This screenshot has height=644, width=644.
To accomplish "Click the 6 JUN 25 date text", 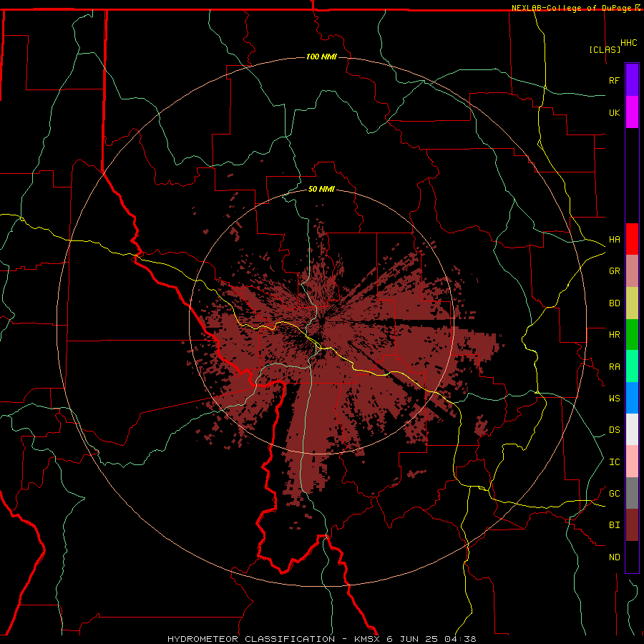I will tap(412, 639).
